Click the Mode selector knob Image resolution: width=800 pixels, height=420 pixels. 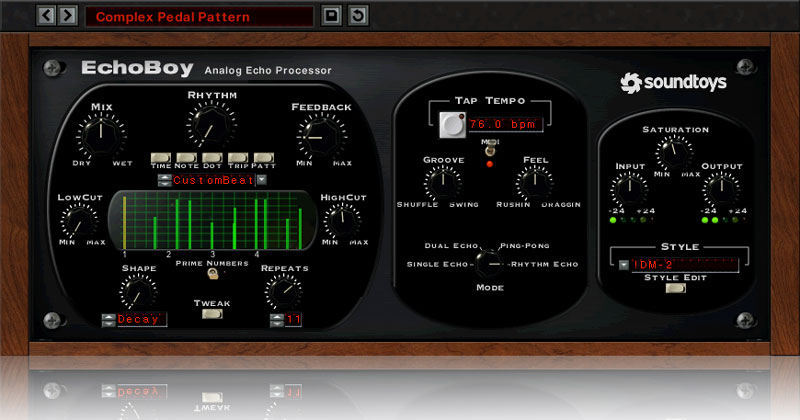tap(487, 263)
